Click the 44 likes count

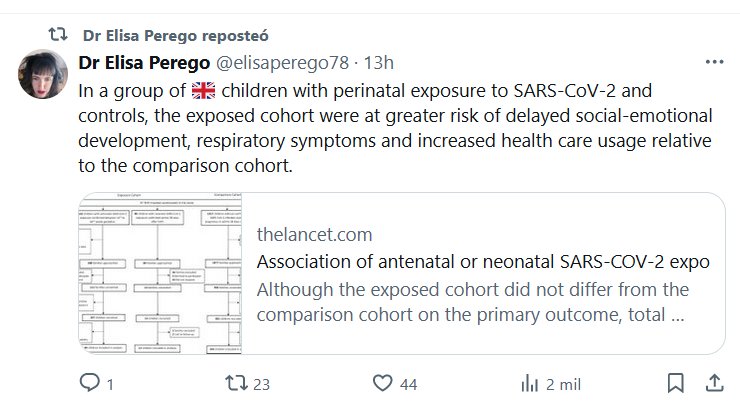click(409, 382)
